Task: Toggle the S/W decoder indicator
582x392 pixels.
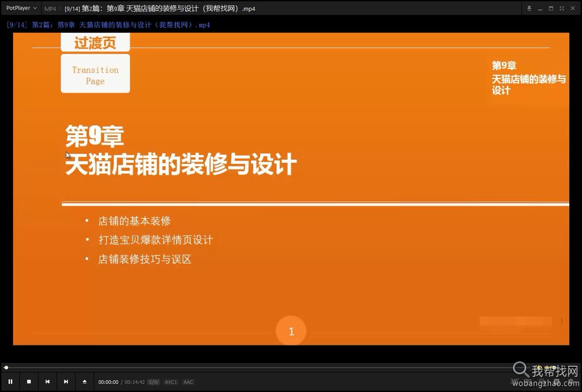Action: tap(153, 382)
